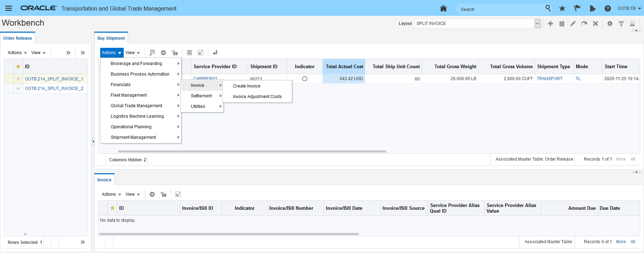Open notifications bell icon
Viewport: 644px width, 253px height.
pyautogui.click(x=592, y=8)
